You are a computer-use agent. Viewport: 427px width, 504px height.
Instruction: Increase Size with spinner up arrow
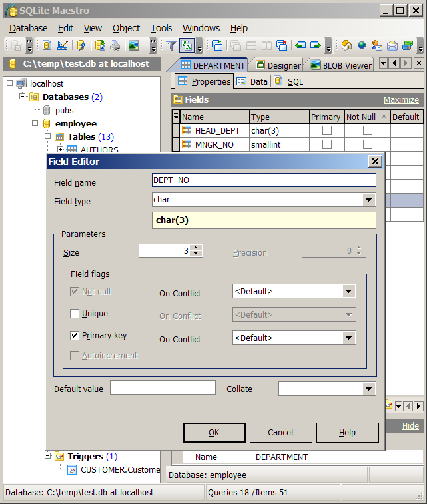(x=196, y=248)
